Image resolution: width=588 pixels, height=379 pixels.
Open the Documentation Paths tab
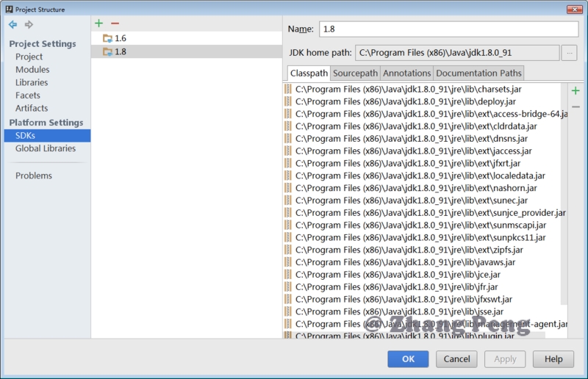[478, 73]
